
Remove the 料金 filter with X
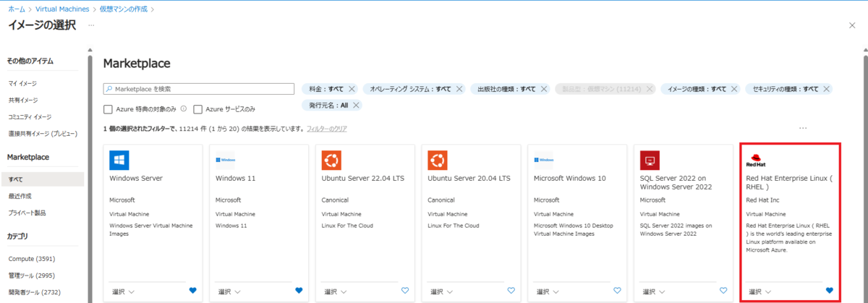pyautogui.click(x=352, y=89)
